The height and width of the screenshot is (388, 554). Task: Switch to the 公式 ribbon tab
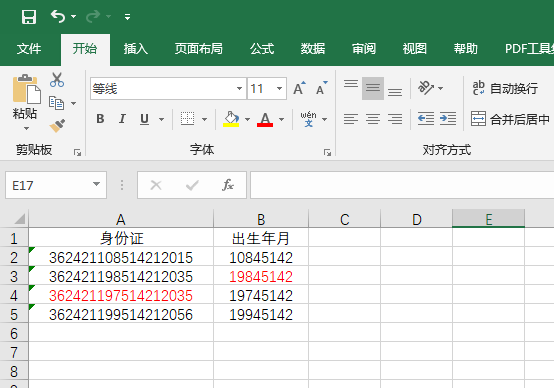262,49
